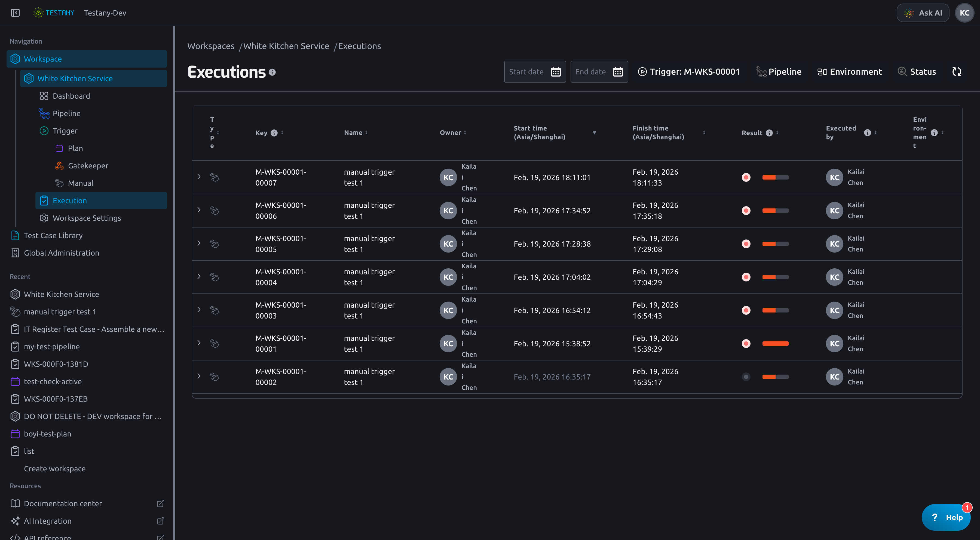
Task: Expand row M-WKS-00001-00003
Action: pos(199,310)
